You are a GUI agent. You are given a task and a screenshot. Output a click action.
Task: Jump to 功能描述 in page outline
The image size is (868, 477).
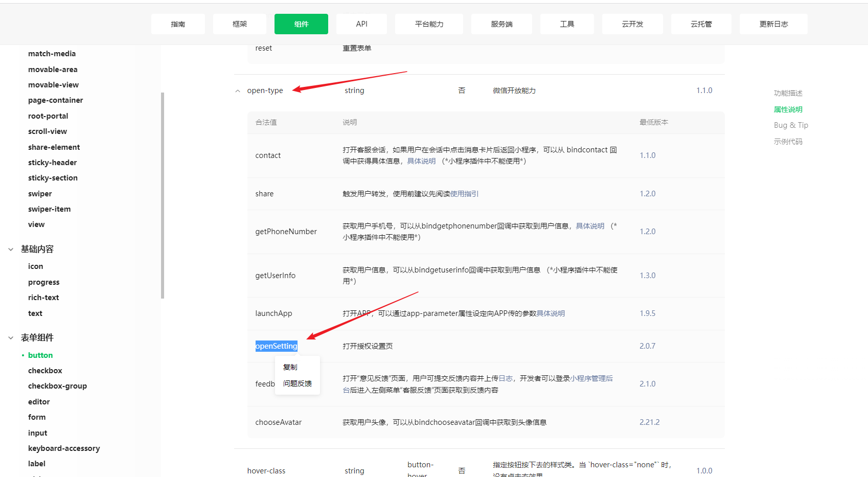788,93
